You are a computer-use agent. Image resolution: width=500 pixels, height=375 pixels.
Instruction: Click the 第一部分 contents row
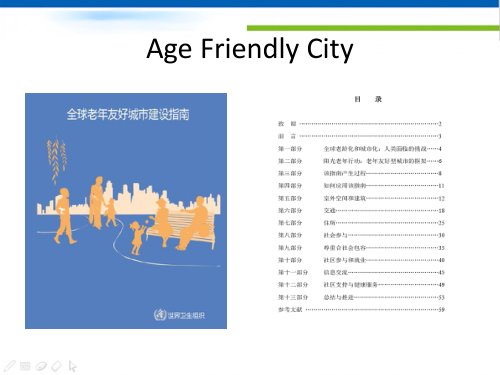pyautogui.click(x=360, y=149)
